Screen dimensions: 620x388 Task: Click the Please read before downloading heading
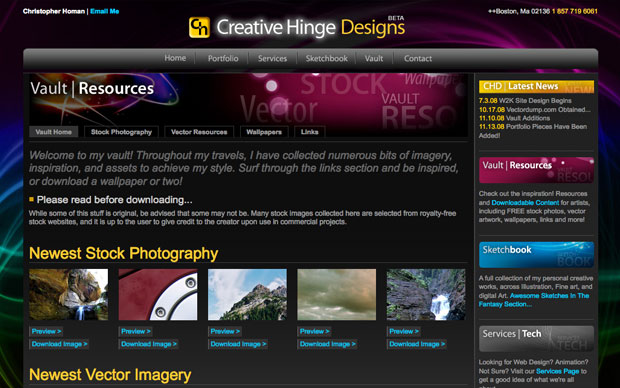click(115, 200)
